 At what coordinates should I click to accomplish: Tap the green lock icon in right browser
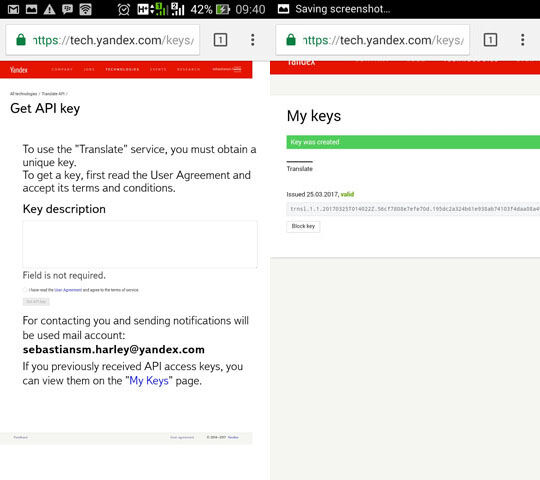pos(291,40)
